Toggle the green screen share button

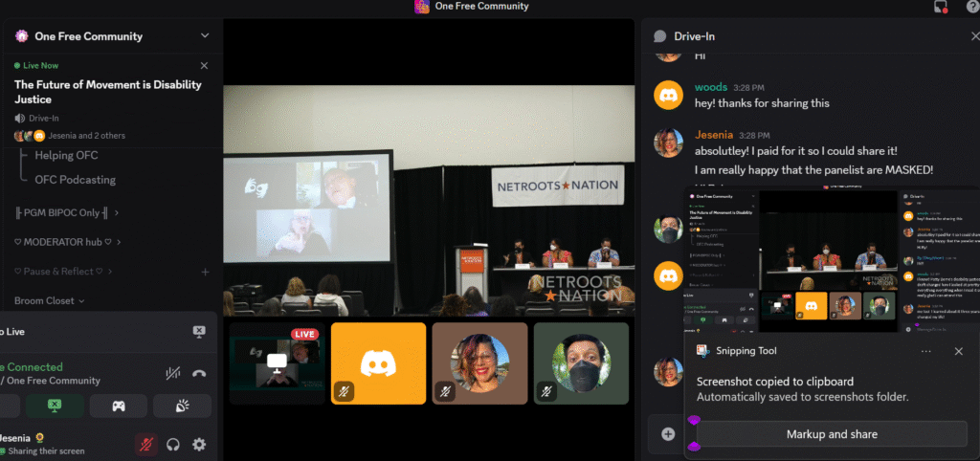tap(54, 406)
